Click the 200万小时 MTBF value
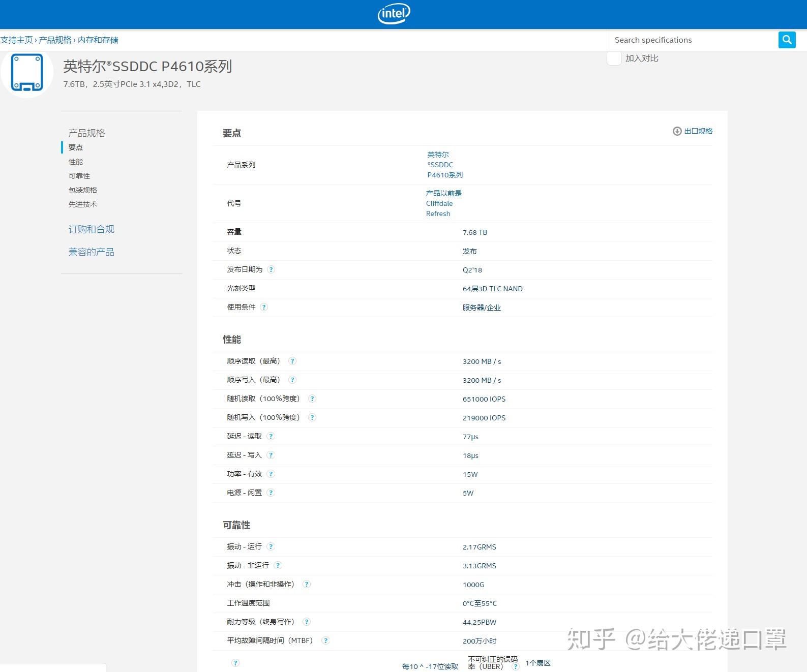Screen dimensions: 807x672 480,641
